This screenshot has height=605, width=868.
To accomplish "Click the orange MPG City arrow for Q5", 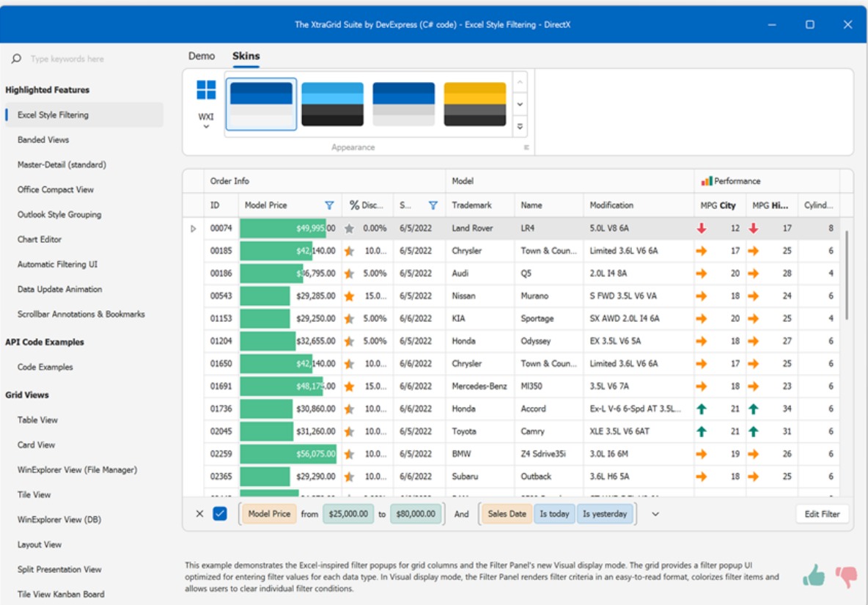I will (702, 274).
